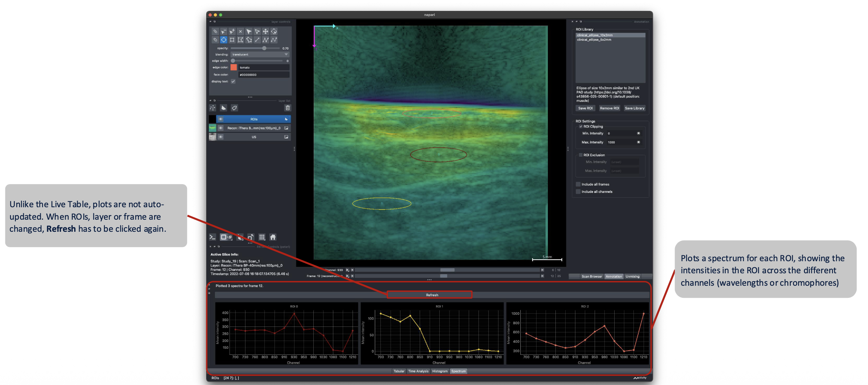Click the edge width slider handle
This screenshot has height=385, width=868.
pyautogui.click(x=233, y=61)
